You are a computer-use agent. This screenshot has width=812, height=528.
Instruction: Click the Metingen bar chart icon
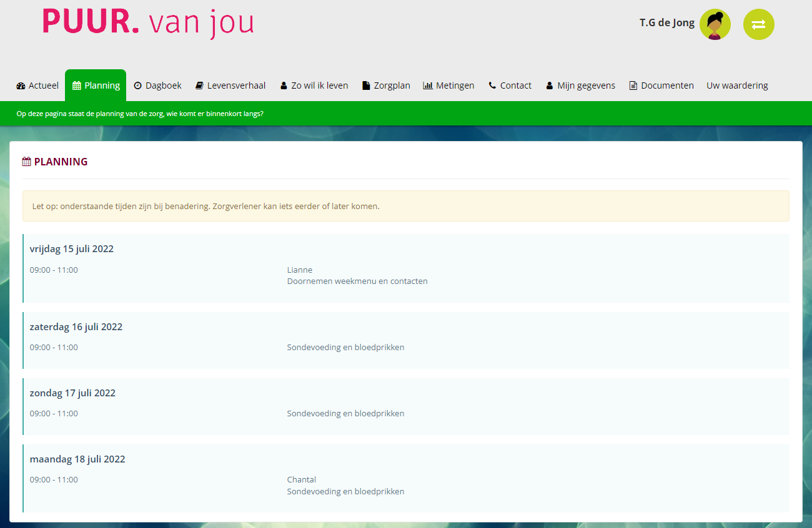(x=428, y=86)
